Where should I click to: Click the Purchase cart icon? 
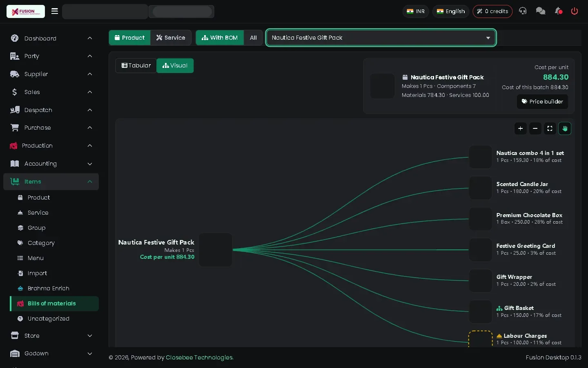(x=15, y=128)
